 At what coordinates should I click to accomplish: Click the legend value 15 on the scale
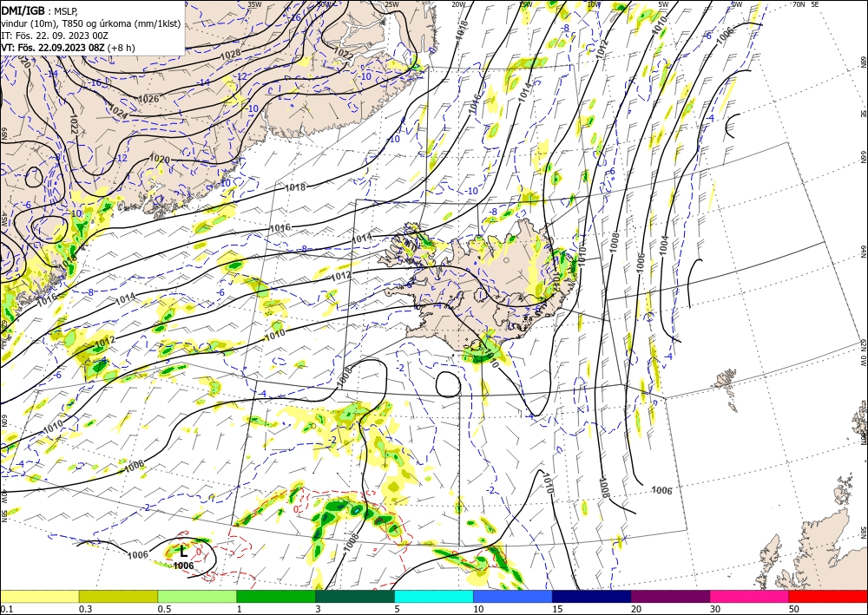point(558,609)
